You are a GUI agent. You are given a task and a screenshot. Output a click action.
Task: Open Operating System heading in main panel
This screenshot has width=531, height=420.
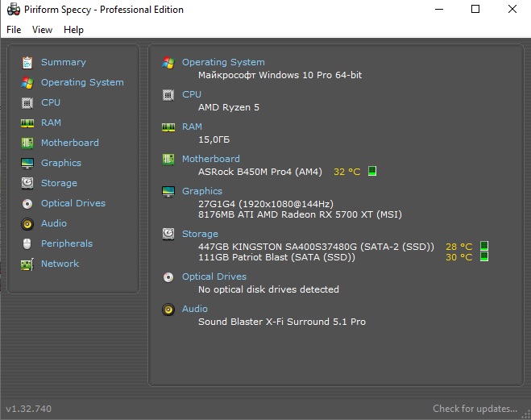pyautogui.click(x=223, y=62)
